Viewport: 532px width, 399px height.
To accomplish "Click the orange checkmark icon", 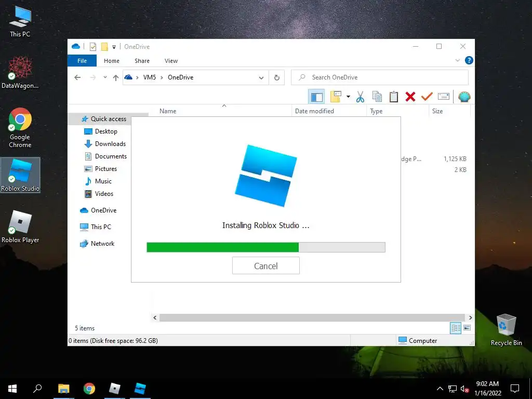I will coord(427,97).
